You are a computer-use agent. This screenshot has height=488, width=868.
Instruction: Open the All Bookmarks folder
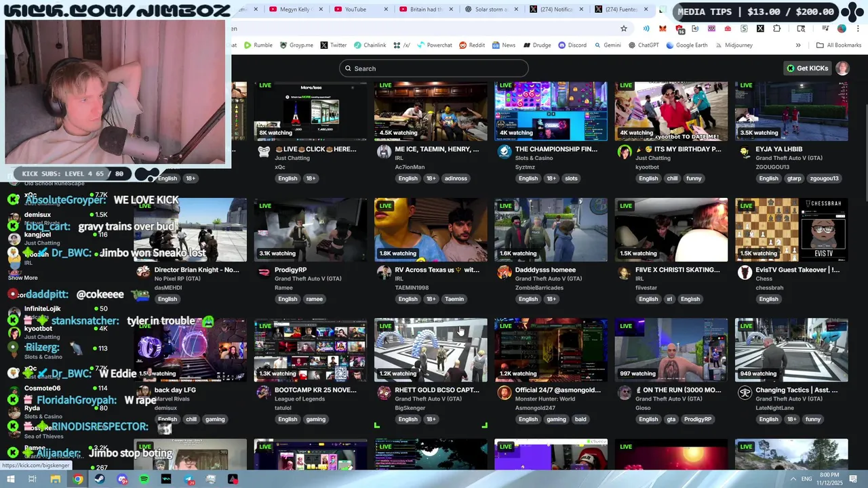[839, 45]
